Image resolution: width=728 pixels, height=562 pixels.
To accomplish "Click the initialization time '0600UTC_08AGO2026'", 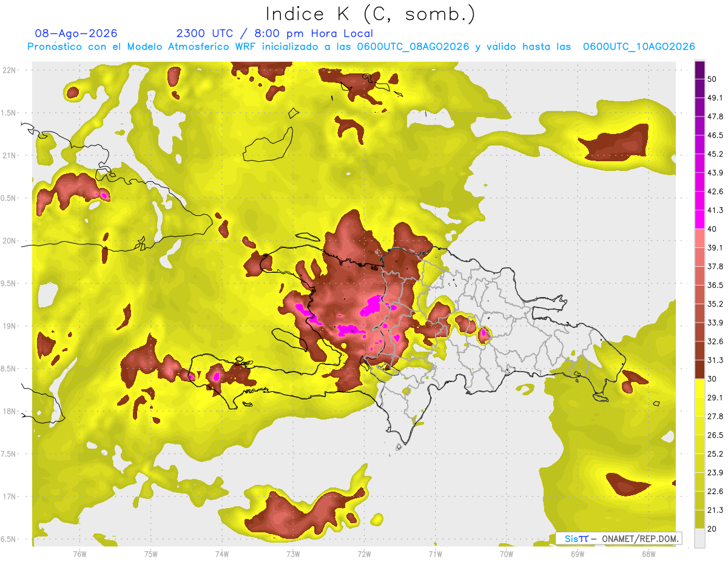I will [x=413, y=47].
